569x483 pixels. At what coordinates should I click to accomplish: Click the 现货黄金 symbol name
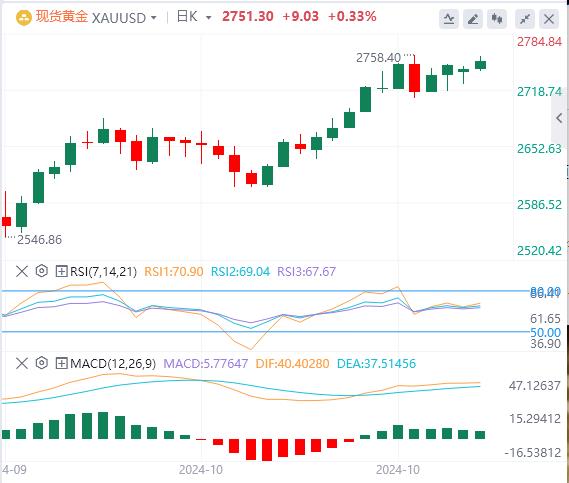pos(62,17)
